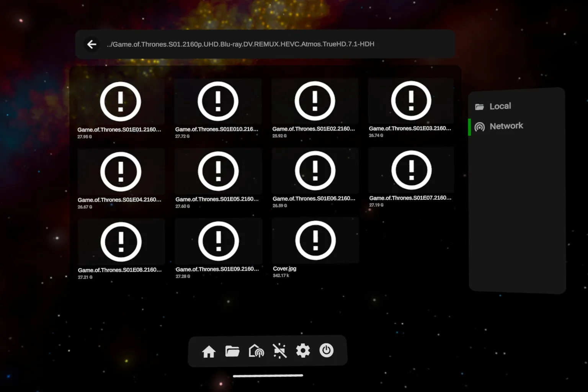The width and height of the screenshot is (588, 392).
Task: Grab the window handle bar below toolbar
Action: 268,376
